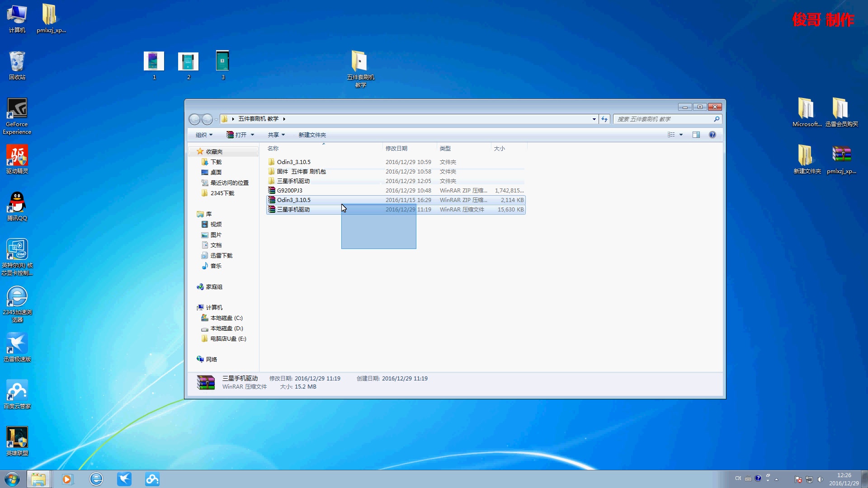This screenshot has height=488, width=868.
Task: Select the 百度云管家 desktop shortcut
Action: (x=17, y=394)
